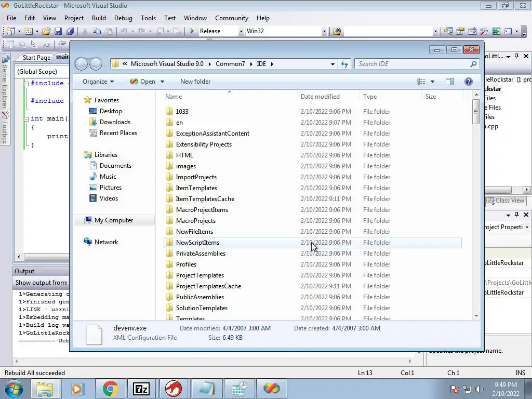The width and height of the screenshot is (532, 399).
Task: Open the File menu
Action: [11, 18]
